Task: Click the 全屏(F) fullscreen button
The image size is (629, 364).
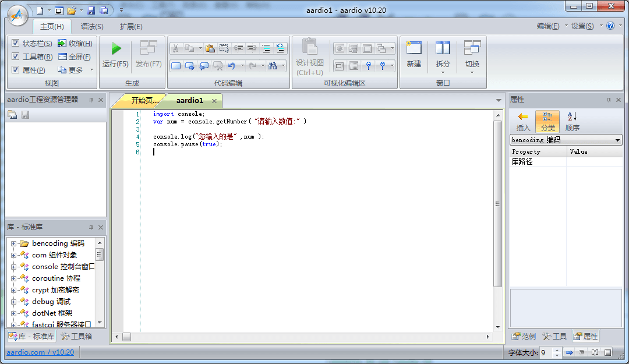Action: (75, 57)
